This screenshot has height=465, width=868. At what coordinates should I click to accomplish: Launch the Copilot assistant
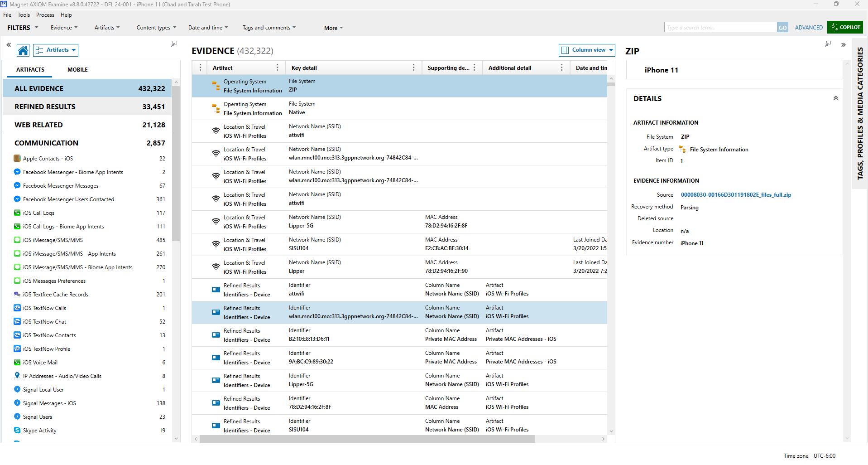click(x=845, y=27)
